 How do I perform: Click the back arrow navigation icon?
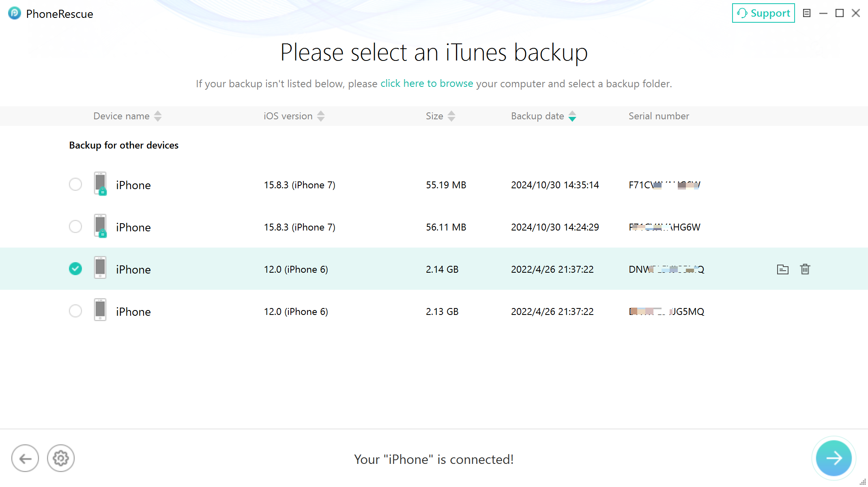[25, 458]
